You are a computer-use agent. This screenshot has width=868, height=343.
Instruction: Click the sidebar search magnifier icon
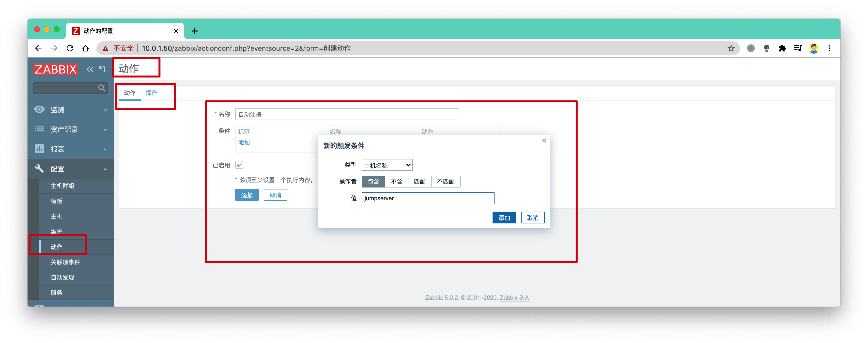point(101,88)
